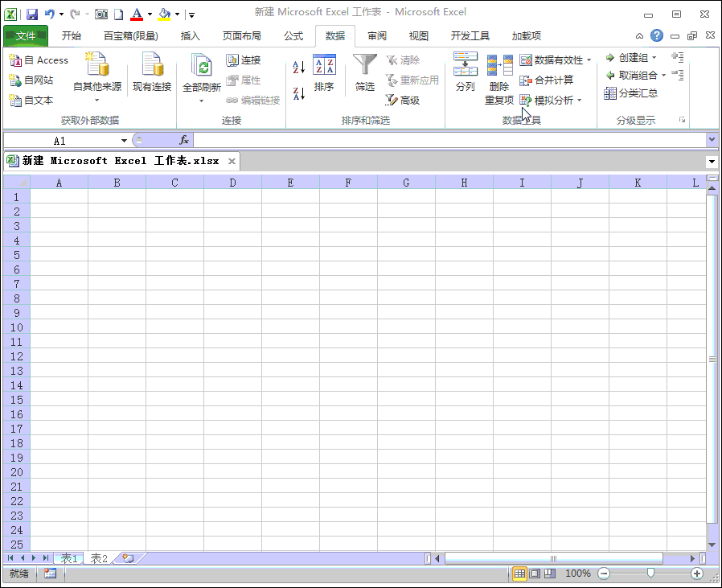This screenshot has height=588, width=722.
Task: Switch to the 插入 Insert tab
Action: (191, 36)
